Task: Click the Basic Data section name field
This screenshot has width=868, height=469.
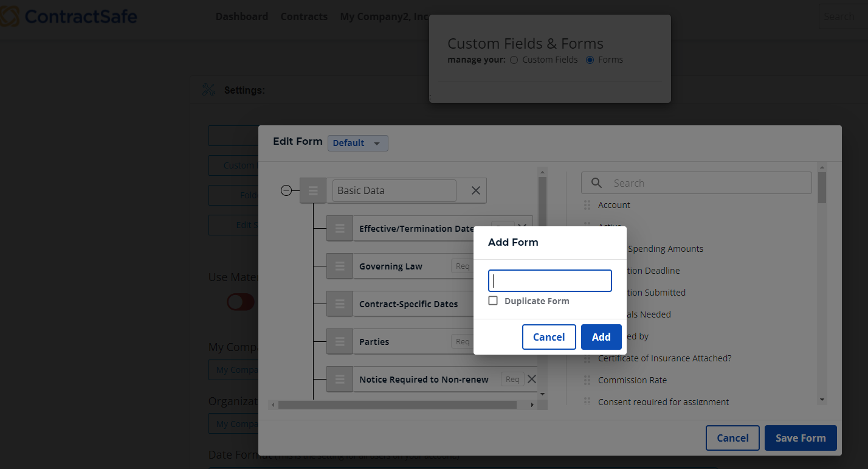Action: [x=394, y=190]
